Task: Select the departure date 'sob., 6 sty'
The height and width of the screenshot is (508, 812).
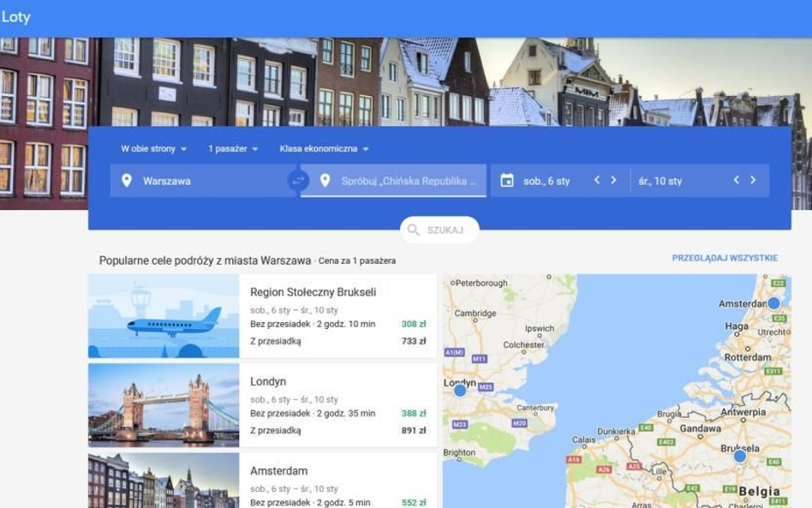Action: (x=546, y=182)
